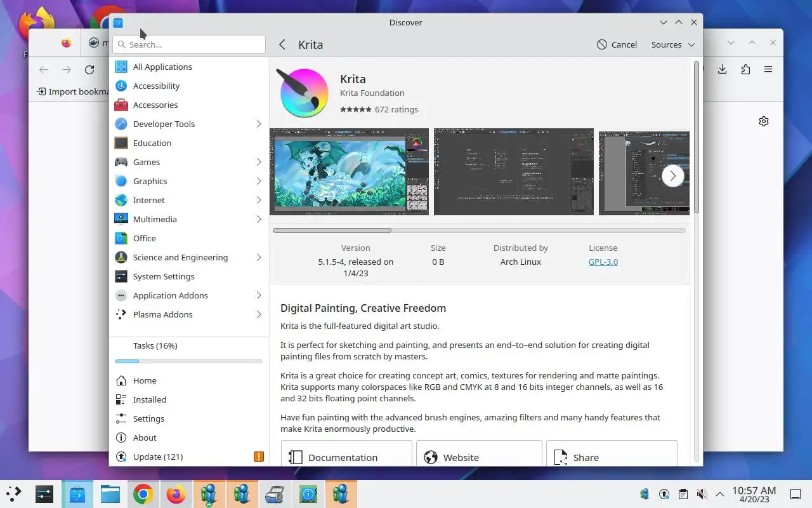The width and height of the screenshot is (812, 508).
Task: Click the Krita application logo
Action: click(304, 93)
